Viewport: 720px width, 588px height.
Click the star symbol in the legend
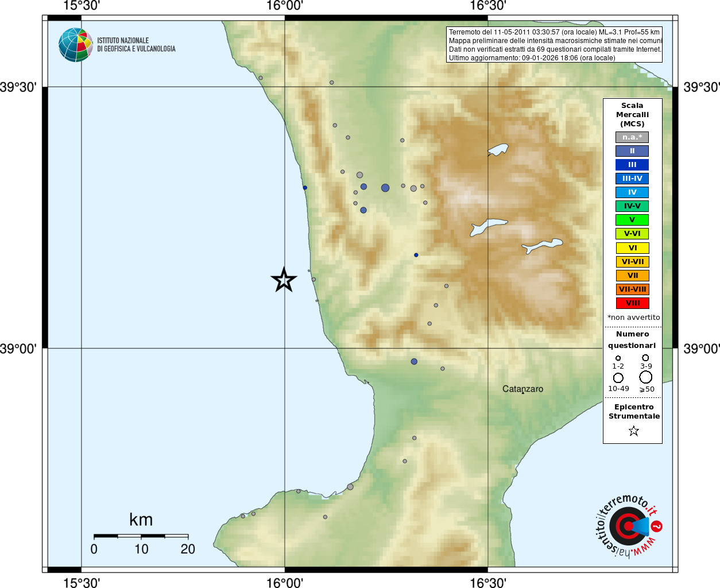634,431
